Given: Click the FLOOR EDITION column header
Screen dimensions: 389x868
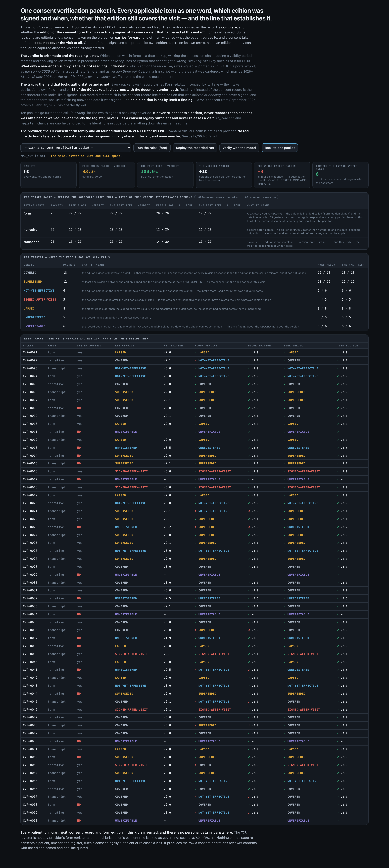Looking at the screenshot, I should point(260,346).
